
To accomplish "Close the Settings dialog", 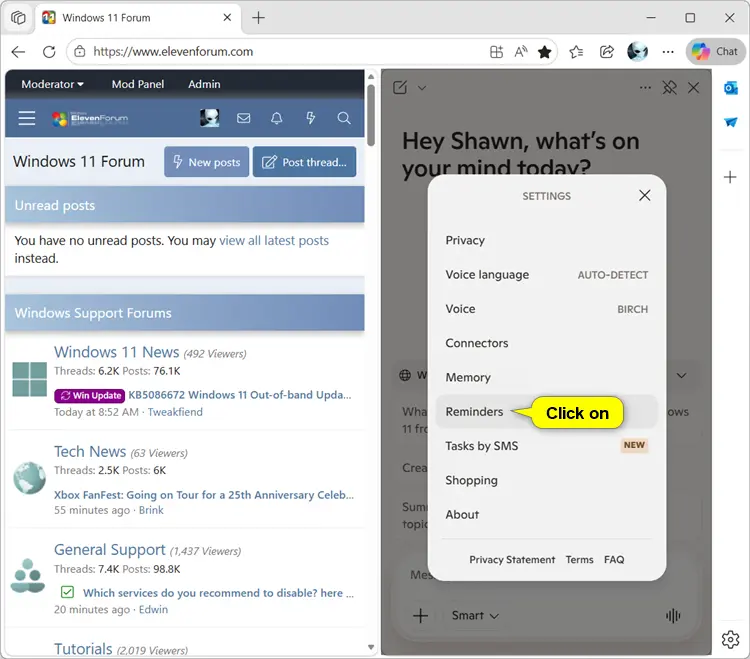I will click(x=645, y=195).
